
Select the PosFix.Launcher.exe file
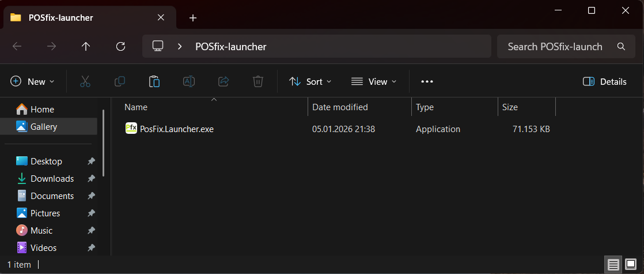176,129
